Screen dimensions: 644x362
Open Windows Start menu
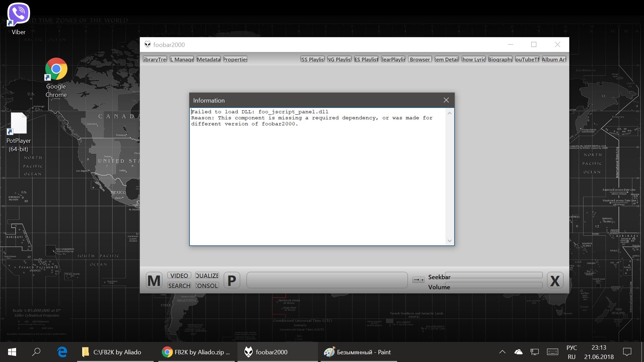click(x=12, y=352)
